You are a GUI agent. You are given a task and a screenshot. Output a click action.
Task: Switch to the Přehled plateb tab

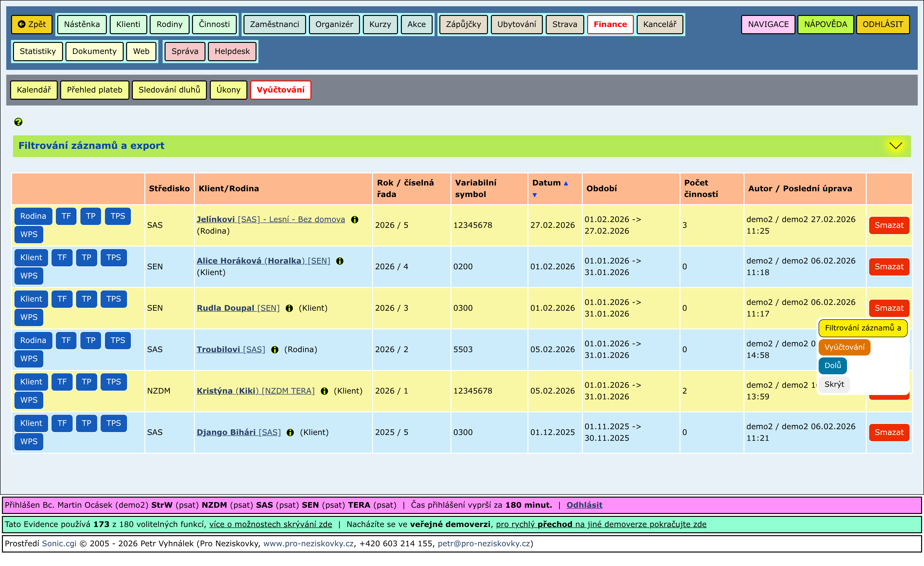95,90
